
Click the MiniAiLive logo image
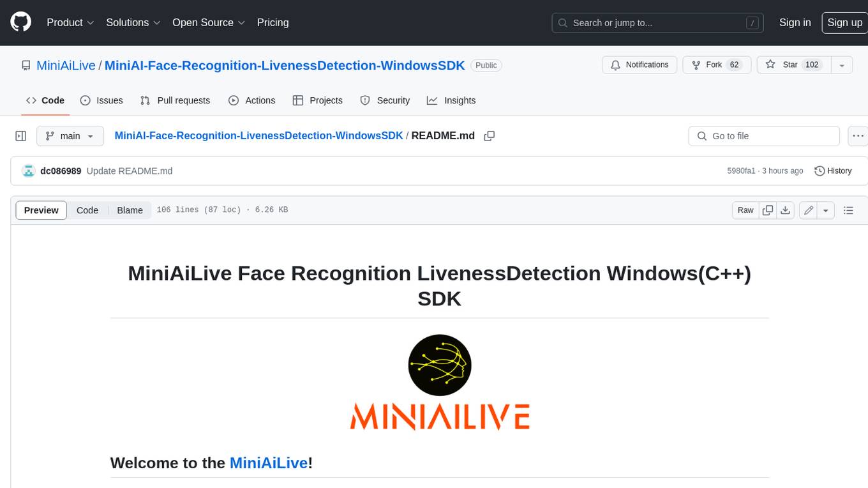pyautogui.click(x=440, y=382)
